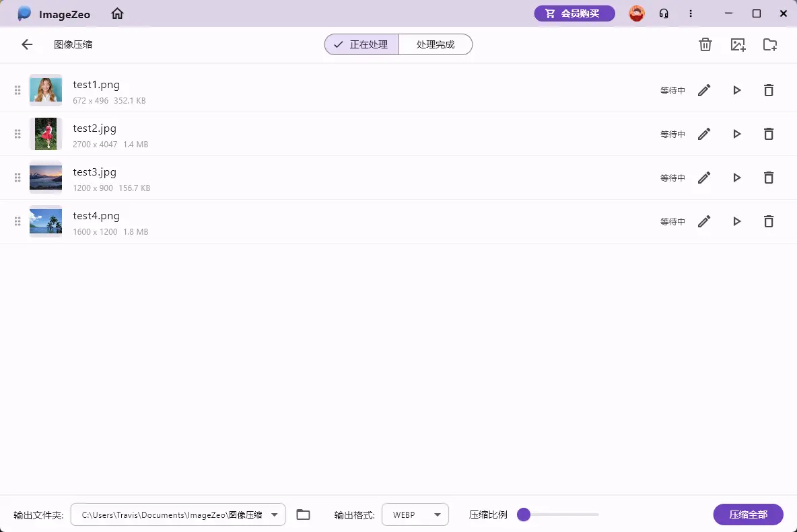
Task: Open the add images icon in toolbar
Action: (x=737, y=44)
